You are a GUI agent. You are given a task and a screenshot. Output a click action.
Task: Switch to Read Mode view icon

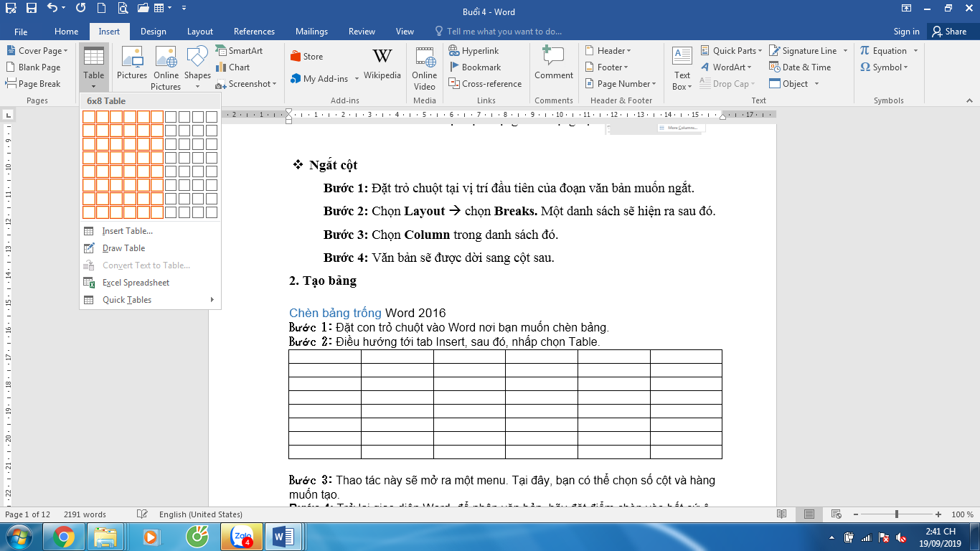click(x=782, y=514)
